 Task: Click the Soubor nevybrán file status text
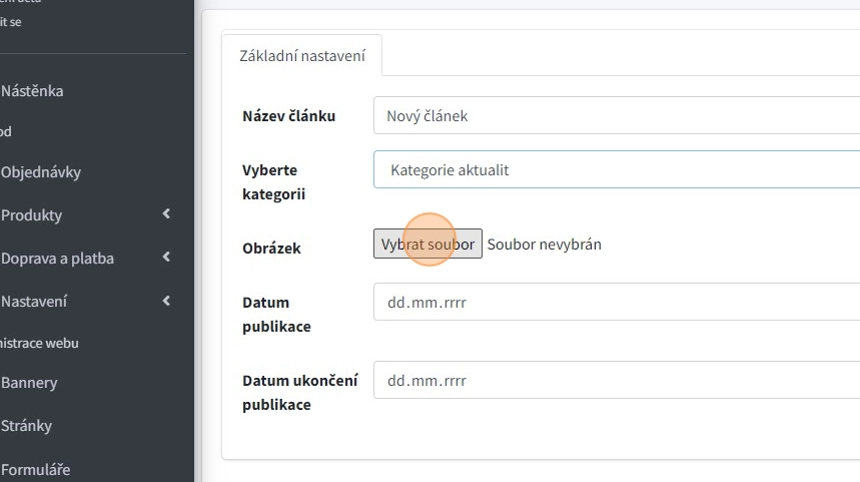(x=544, y=244)
